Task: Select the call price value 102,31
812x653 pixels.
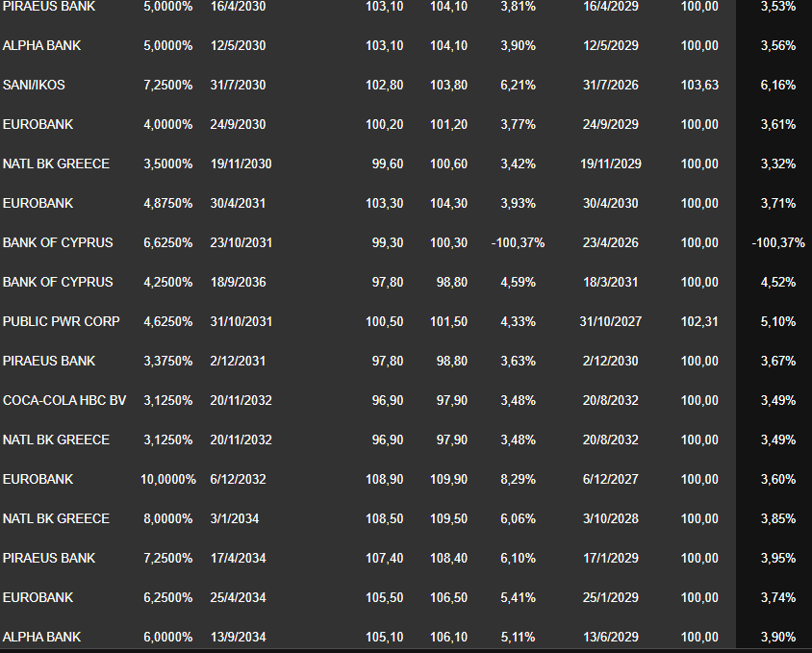Action: 698,321
